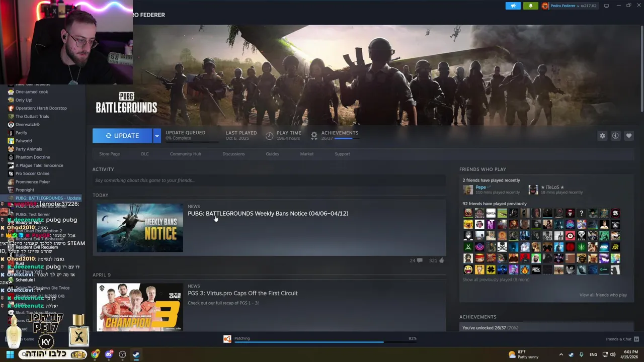The height and width of the screenshot is (362, 644).
Task: Click comments icon on Weekly Bans post
Action: [x=420, y=260]
